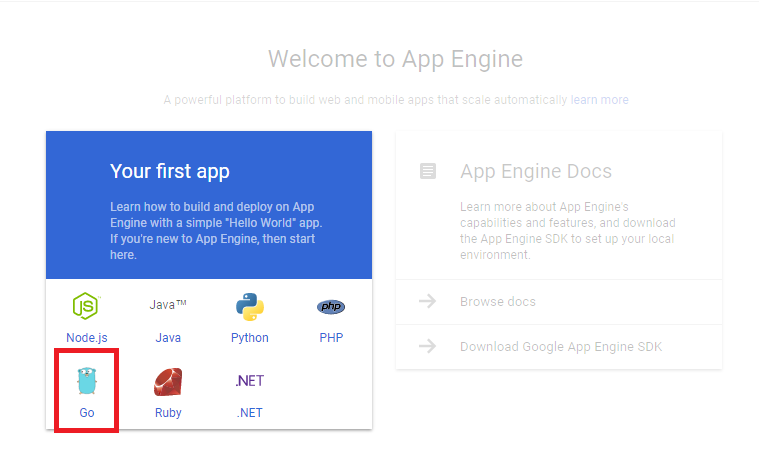
Task: Click the App Engine Docs document icon
Action: coord(428,171)
